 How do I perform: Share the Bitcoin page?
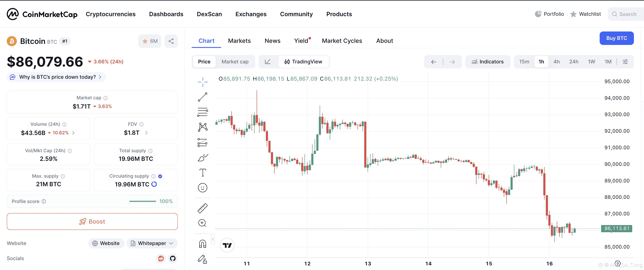click(171, 41)
